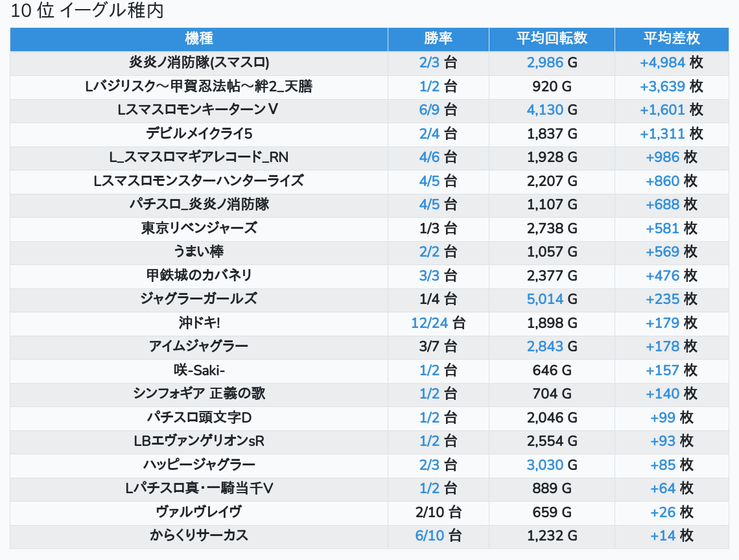739x560 pixels.
Task: Click the 6/10 win rate for からくりサーカス
Action: pyautogui.click(x=429, y=535)
